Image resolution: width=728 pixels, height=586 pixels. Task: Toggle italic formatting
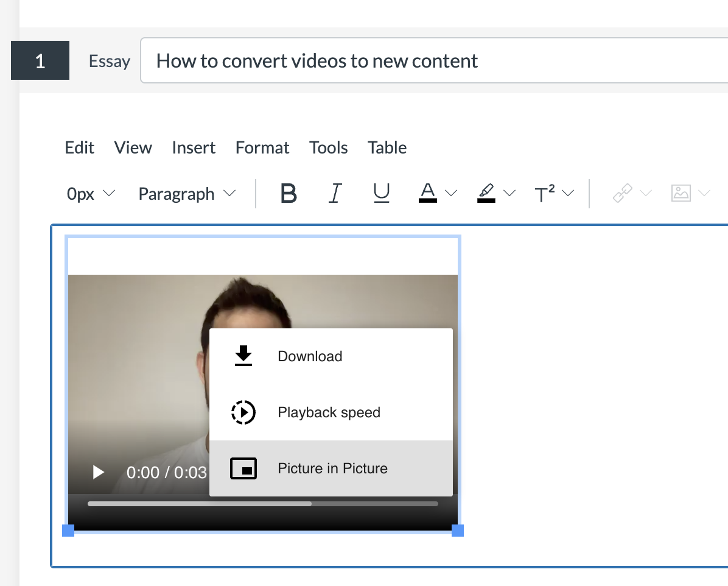coord(335,193)
